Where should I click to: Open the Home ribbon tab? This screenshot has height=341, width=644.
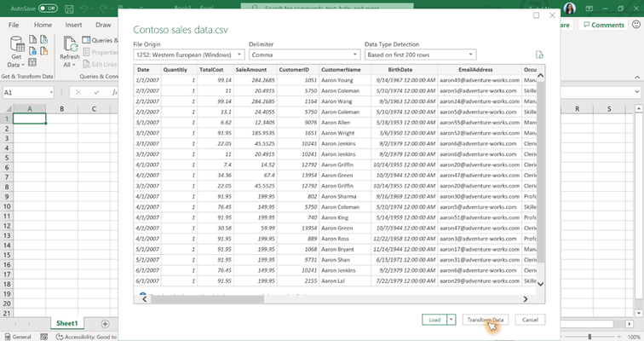click(x=43, y=25)
